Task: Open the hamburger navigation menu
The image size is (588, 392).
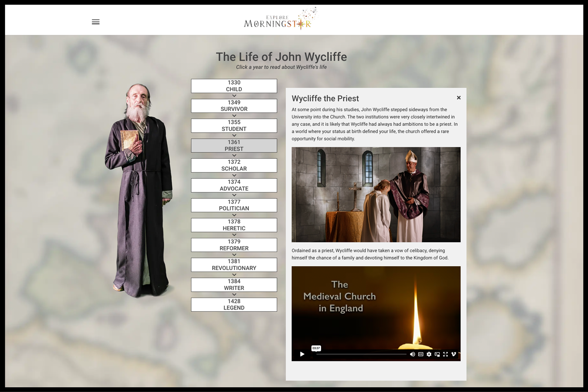Action: (x=95, y=22)
